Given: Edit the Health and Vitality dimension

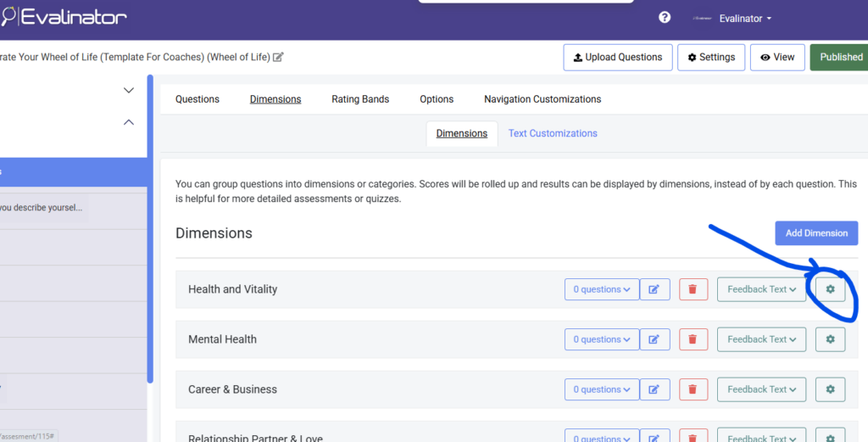Looking at the screenshot, I should pos(654,289).
